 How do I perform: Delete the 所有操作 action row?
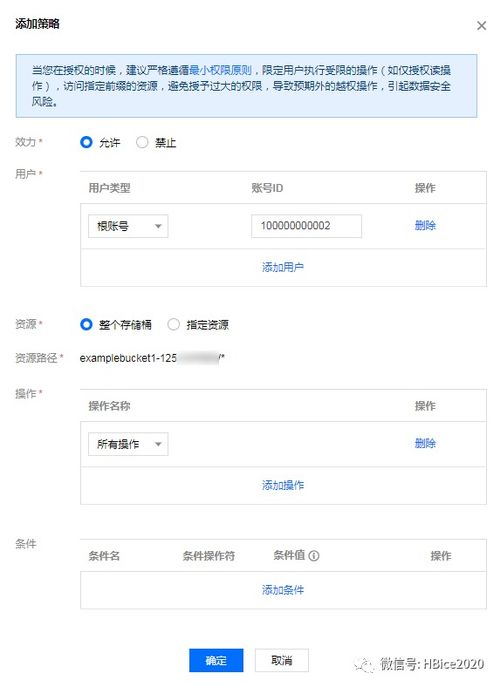(x=425, y=443)
